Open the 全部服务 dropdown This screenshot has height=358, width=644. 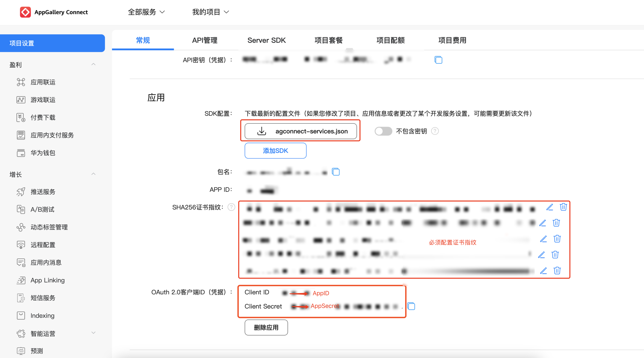click(x=146, y=12)
